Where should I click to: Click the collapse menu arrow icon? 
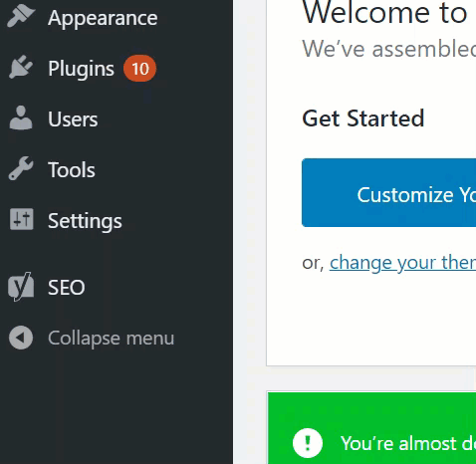pyautogui.click(x=21, y=338)
